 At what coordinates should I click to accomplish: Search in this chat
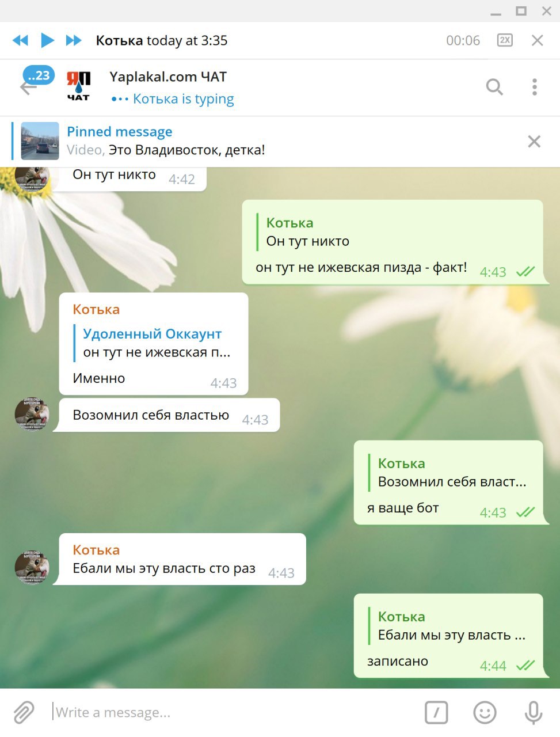[x=494, y=87]
